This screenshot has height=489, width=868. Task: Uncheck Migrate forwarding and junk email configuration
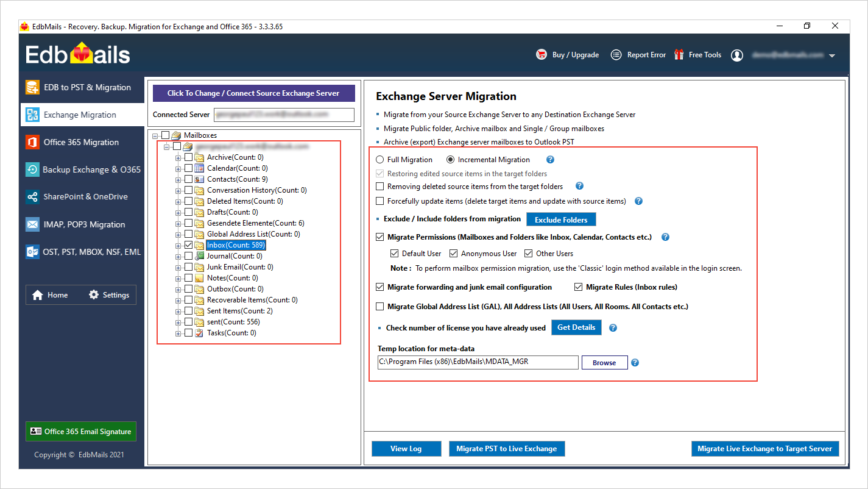point(380,287)
